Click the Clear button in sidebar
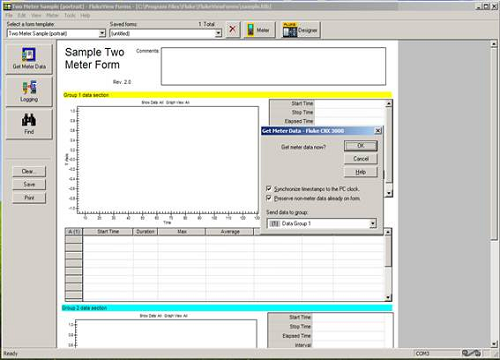The height and width of the screenshot is (360, 500). 29,171
